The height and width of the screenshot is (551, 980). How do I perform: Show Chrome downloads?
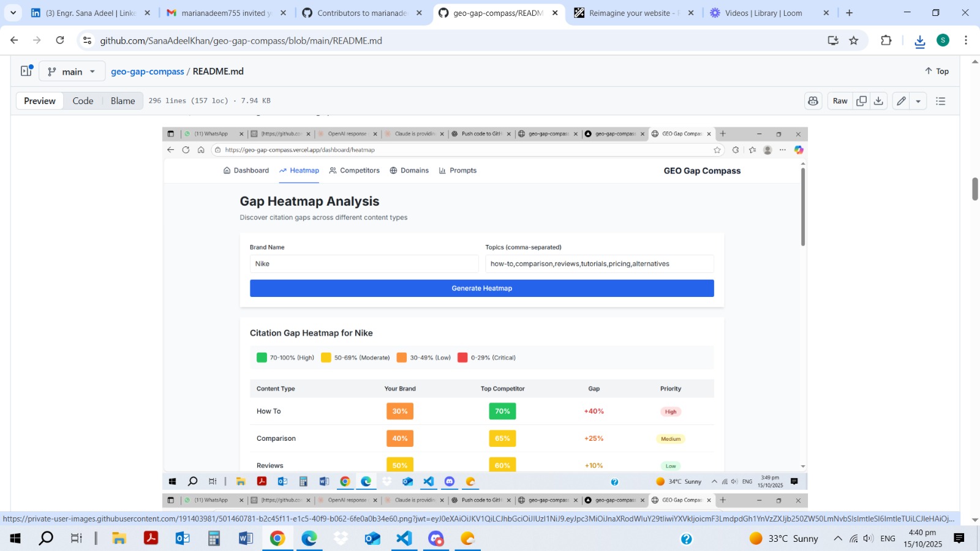(919, 40)
